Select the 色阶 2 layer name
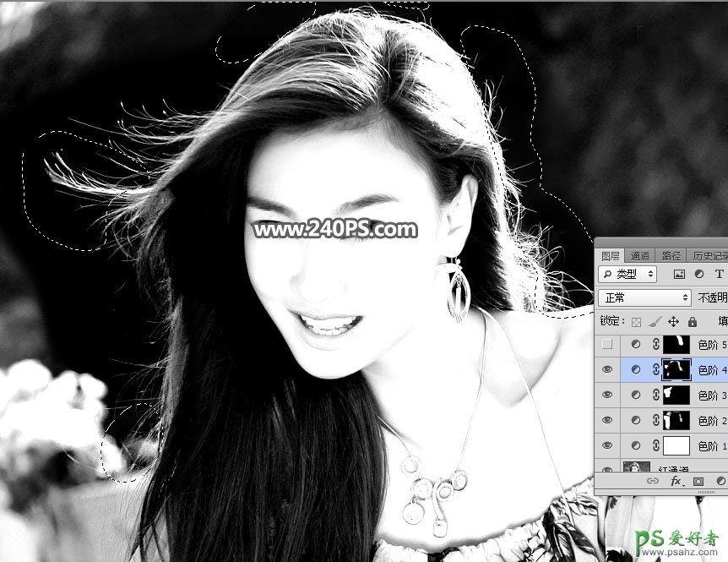Image resolution: width=728 pixels, height=562 pixels. click(x=713, y=420)
